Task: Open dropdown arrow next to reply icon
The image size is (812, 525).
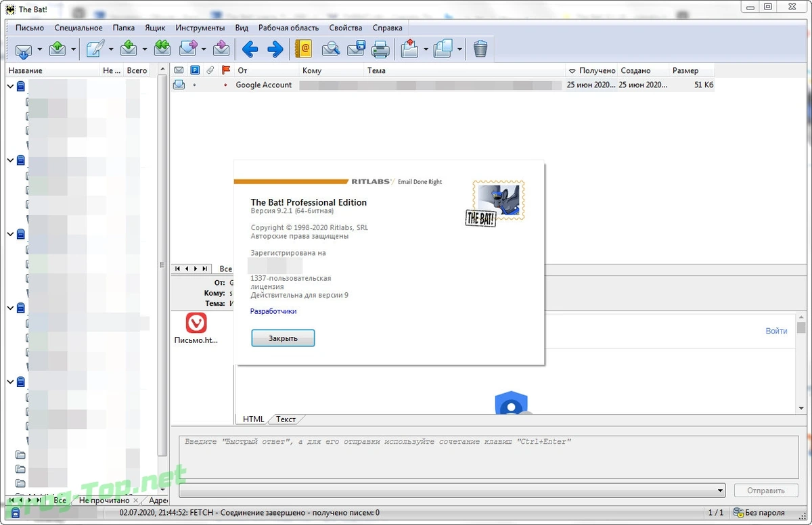Action: 145,49
